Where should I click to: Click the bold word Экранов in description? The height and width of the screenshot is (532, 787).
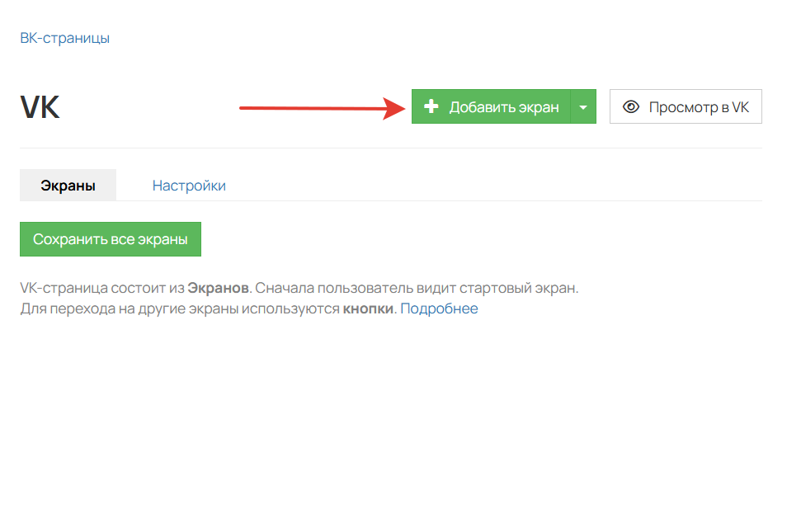(219, 288)
